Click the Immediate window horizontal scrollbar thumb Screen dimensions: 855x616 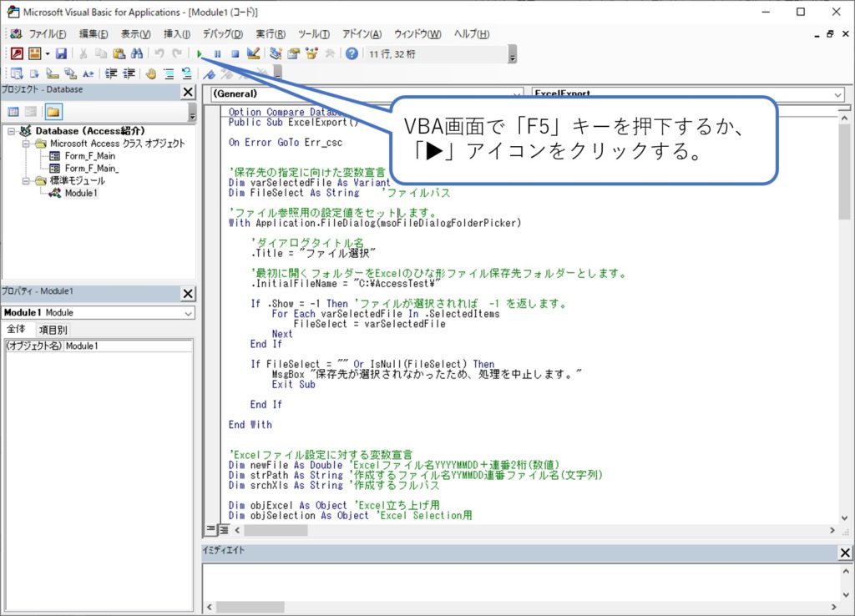tap(250, 607)
